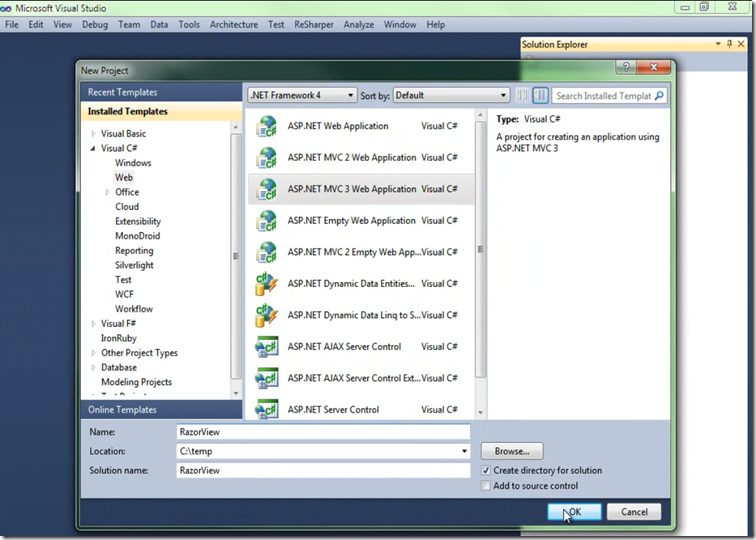
Task: Select the Cloud category
Action: 127,207
